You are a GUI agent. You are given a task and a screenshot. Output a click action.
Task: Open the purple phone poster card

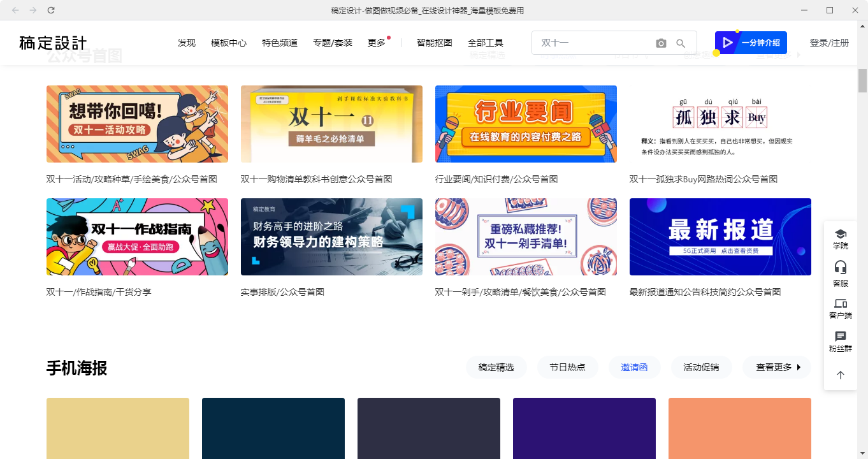coord(584,428)
